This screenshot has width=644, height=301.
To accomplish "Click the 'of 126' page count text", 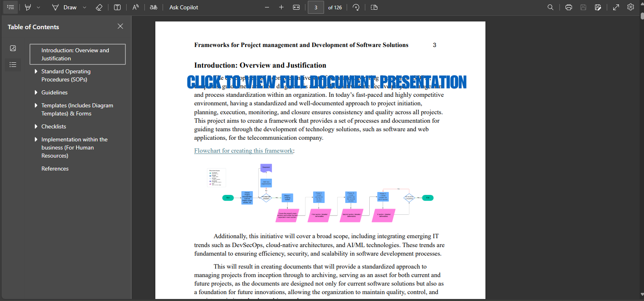I will pyautogui.click(x=335, y=7).
